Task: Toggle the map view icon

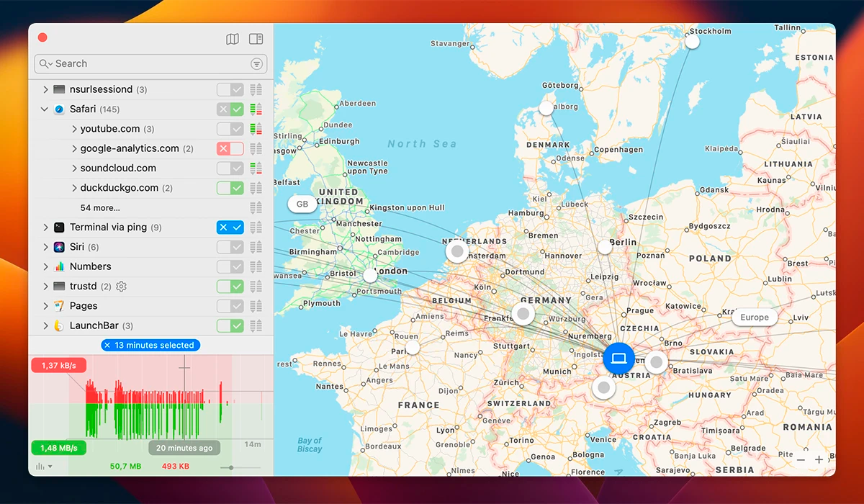Action: pyautogui.click(x=232, y=40)
